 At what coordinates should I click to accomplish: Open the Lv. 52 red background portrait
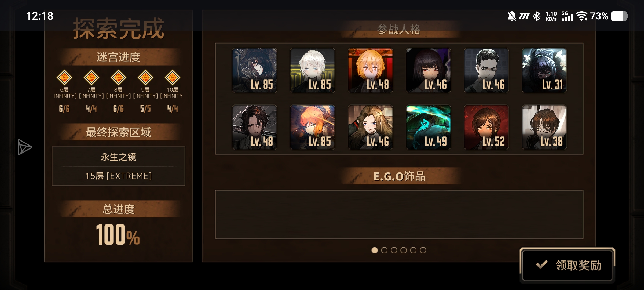click(x=486, y=127)
